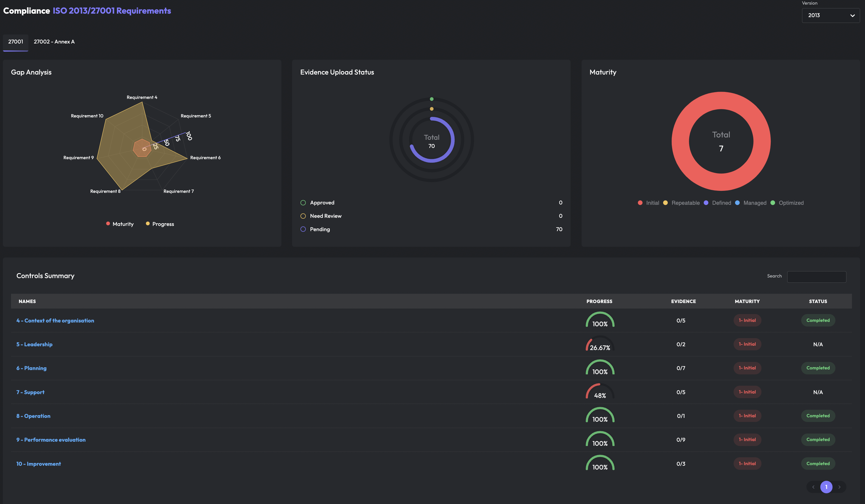Open the 8 - Operation control
The image size is (865, 504).
click(x=33, y=416)
